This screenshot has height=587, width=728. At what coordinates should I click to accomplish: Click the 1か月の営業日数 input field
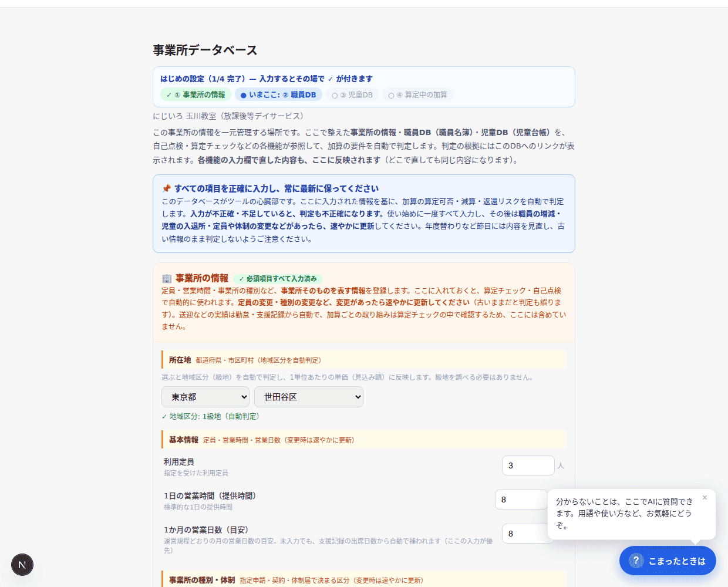pos(528,534)
